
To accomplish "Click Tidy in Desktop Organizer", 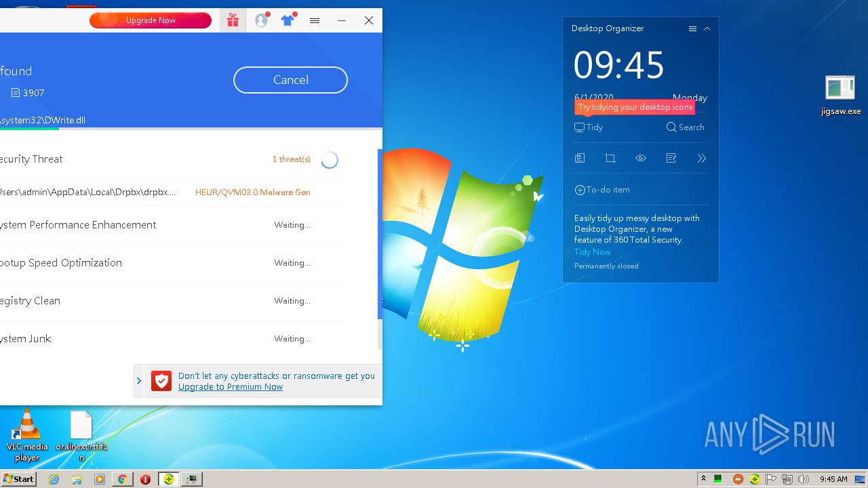I will pyautogui.click(x=589, y=127).
